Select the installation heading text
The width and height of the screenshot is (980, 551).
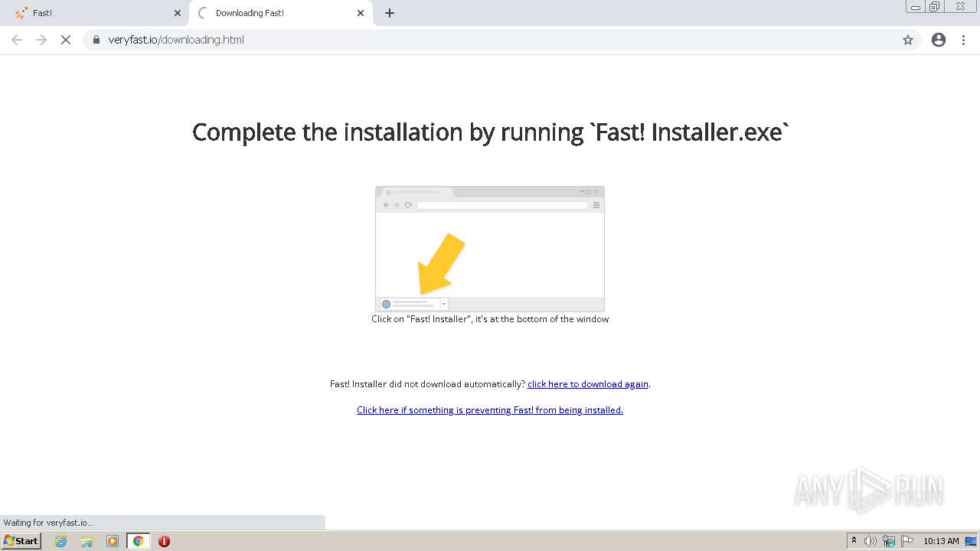[490, 132]
